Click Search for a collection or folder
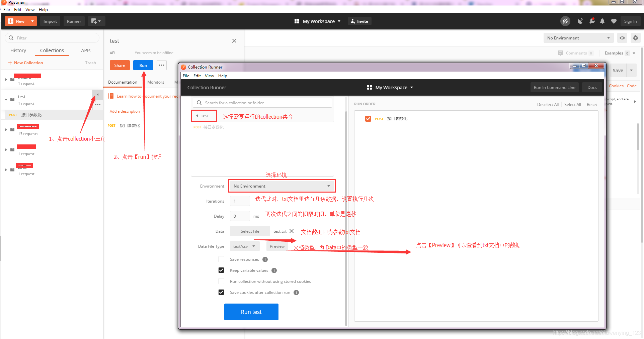 [x=262, y=103]
